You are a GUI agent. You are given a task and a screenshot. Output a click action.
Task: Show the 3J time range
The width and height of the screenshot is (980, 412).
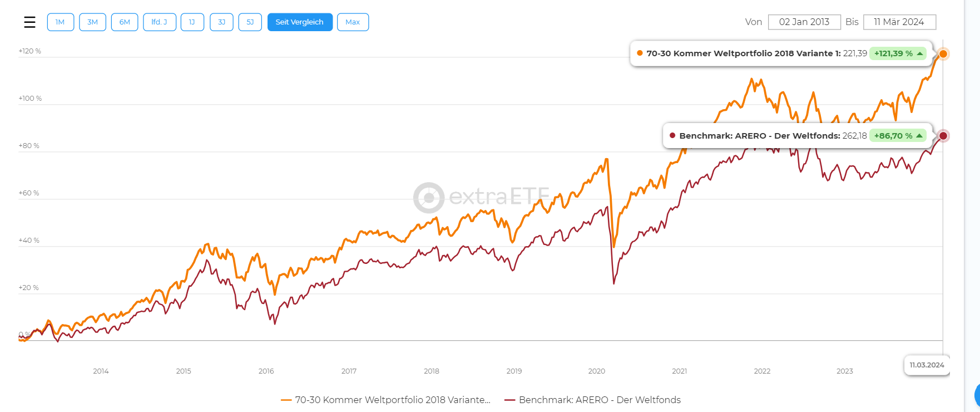[x=221, y=22]
